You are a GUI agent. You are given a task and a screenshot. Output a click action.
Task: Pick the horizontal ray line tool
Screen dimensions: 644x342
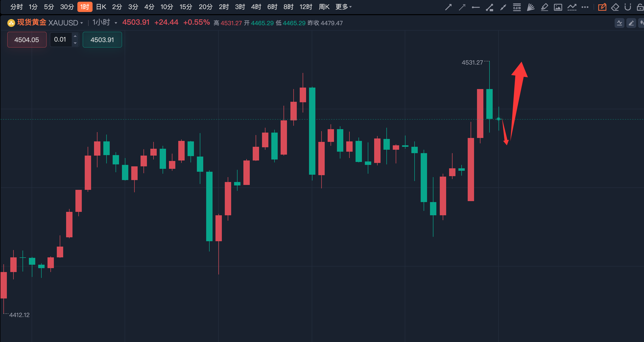(x=476, y=7)
